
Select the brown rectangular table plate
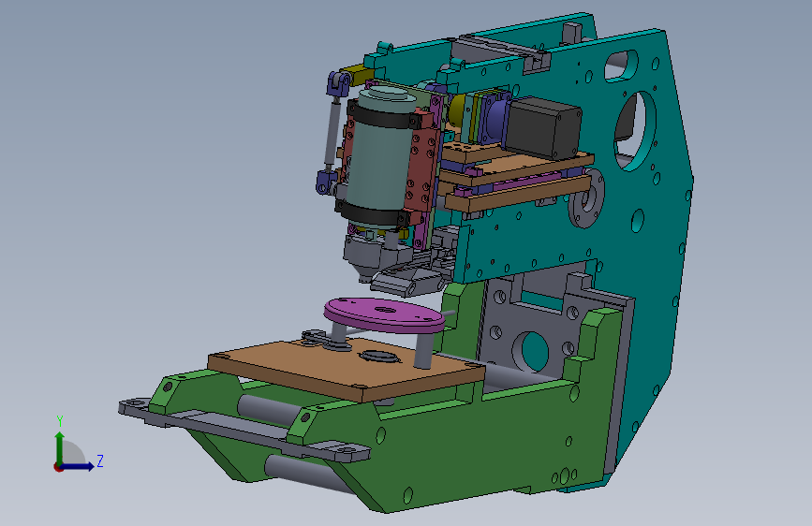pos(346,369)
